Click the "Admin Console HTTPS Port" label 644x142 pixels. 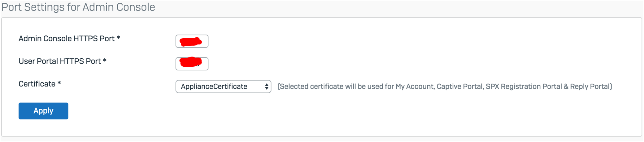tap(67, 39)
